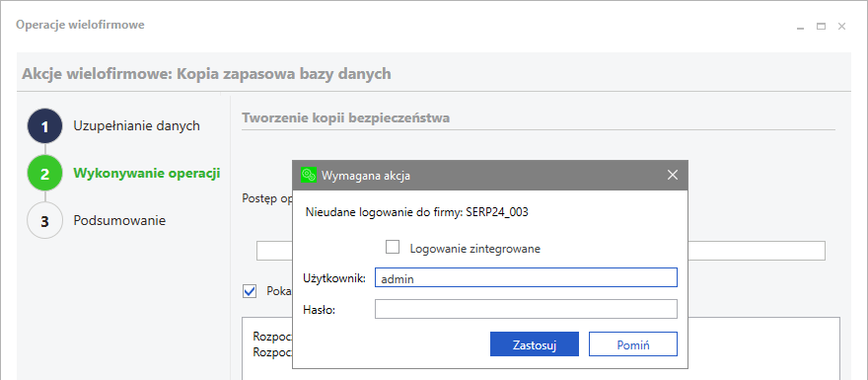Click the Logowanie zintegrowane label text
868x380 pixels.
coord(475,249)
